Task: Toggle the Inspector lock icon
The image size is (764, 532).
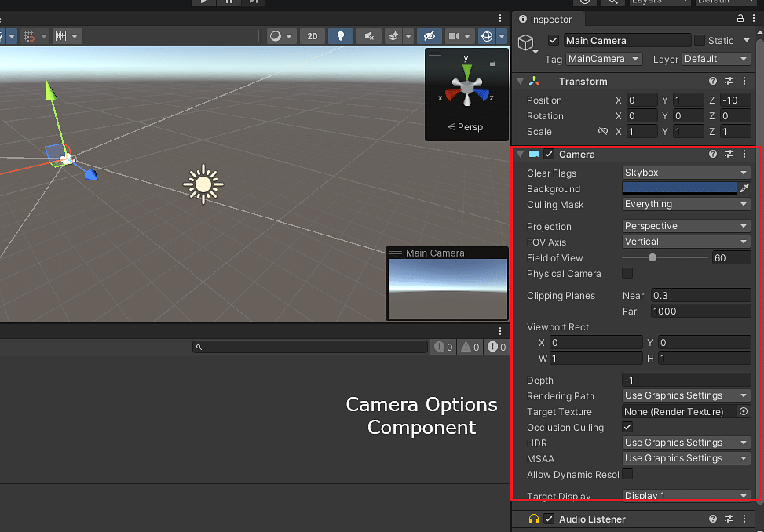Action: click(740, 19)
